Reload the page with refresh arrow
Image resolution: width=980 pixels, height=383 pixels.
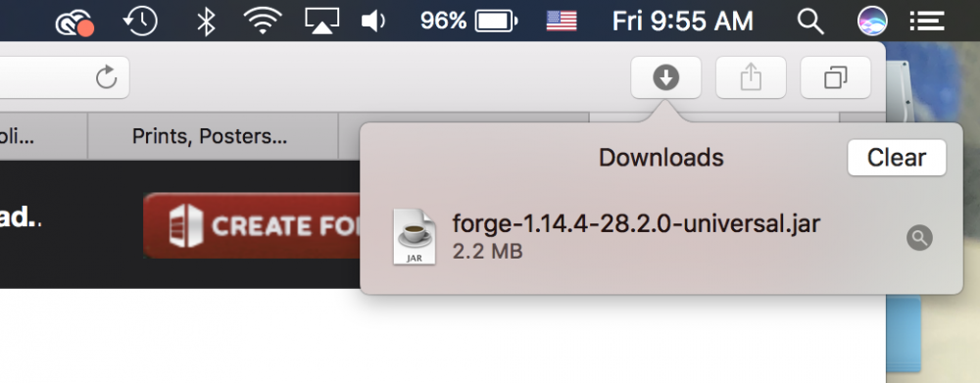coord(107,77)
